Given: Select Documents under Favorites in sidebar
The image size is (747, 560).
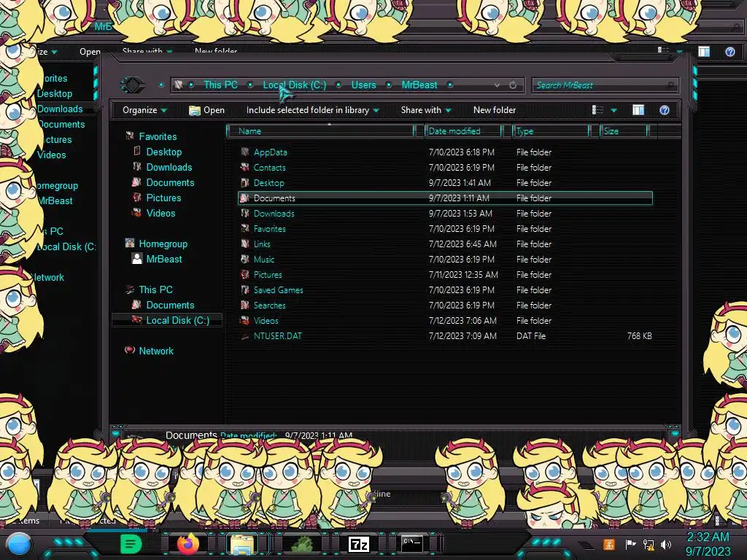Looking at the screenshot, I should pyautogui.click(x=170, y=182).
